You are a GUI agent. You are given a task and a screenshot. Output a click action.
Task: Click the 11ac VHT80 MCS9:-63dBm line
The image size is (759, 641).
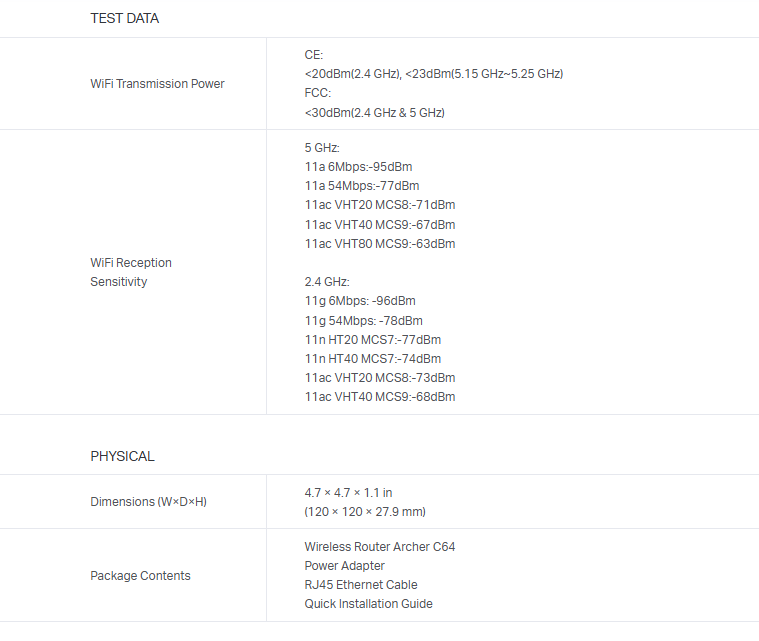click(x=379, y=244)
